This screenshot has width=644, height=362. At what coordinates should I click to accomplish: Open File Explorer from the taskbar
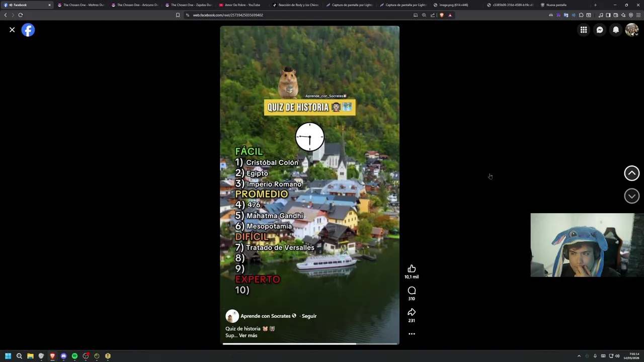[x=30, y=356]
